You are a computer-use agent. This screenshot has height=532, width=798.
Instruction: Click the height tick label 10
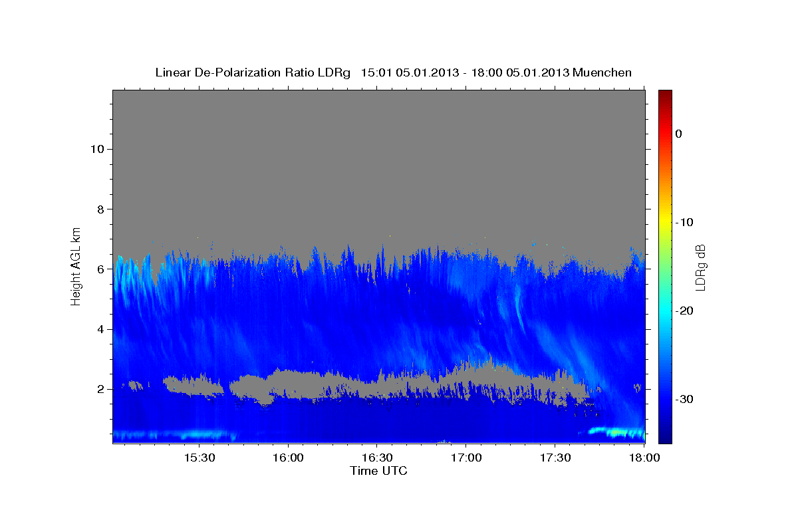click(x=96, y=149)
